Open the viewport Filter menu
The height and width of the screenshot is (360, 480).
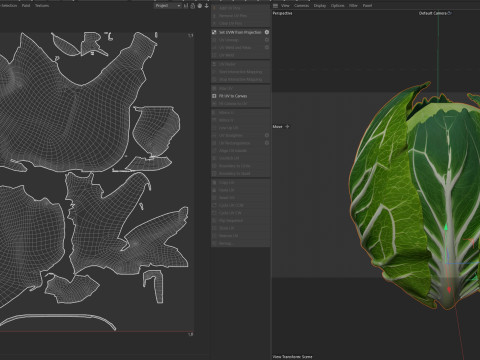pyautogui.click(x=353, y=6)
